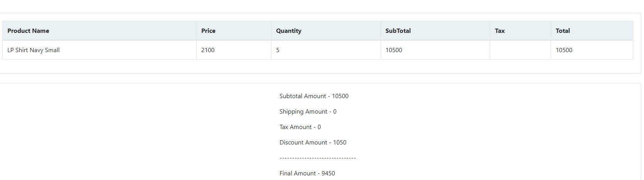The width and height of the screenshot is (644, 180).
Task: Click the SubTotal column header
Action: click(435, 31)
